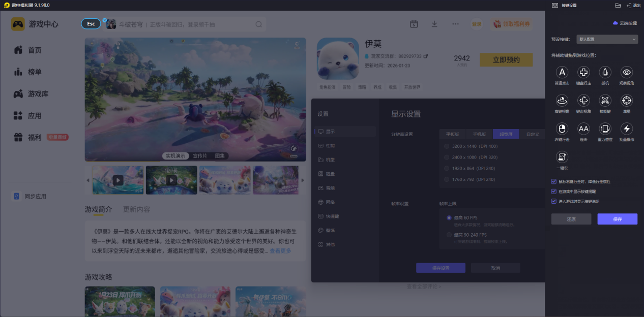
Task: Click the 保存设置 button
Action: [x=441, y=268]
